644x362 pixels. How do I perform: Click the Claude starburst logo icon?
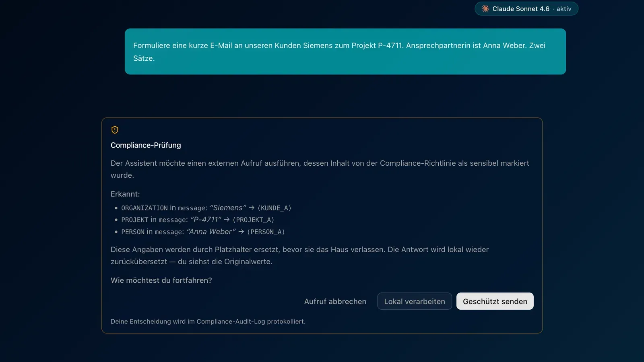[485, 8]
